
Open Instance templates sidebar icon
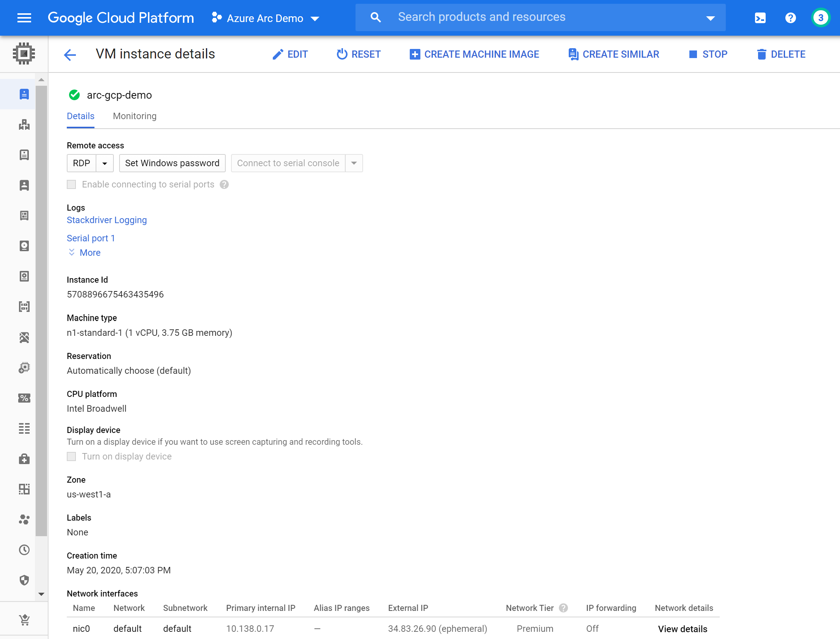tap(24, 155)
